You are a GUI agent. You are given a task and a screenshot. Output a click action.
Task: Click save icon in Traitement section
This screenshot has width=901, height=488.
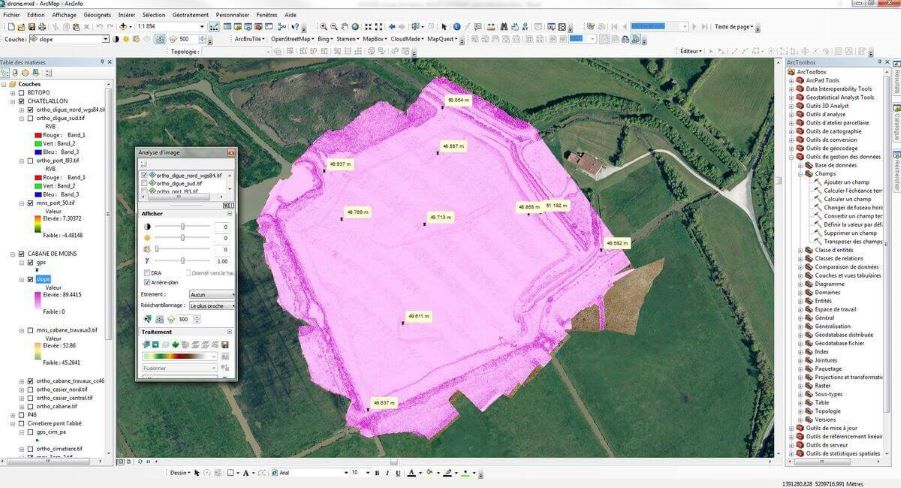point(225,344)
